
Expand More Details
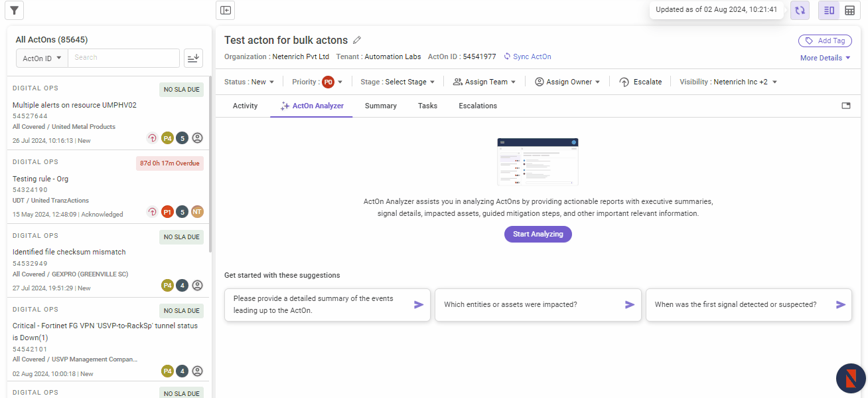tap(826, 58)
